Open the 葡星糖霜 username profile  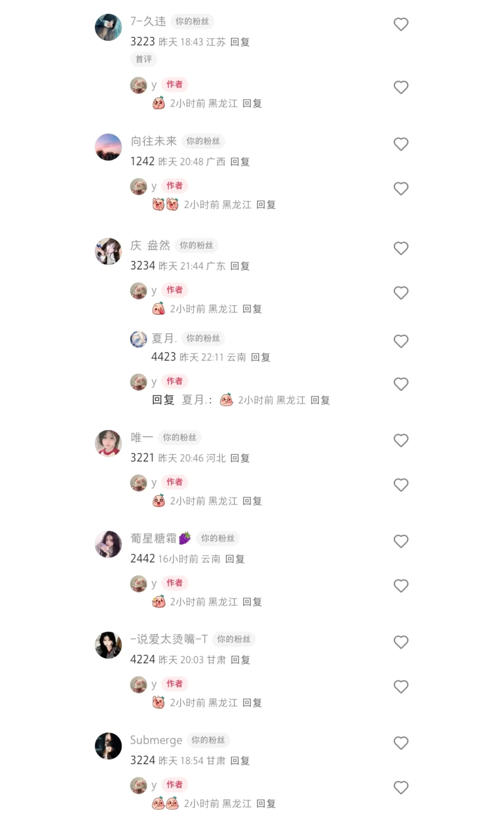click(x=161, y=539)
